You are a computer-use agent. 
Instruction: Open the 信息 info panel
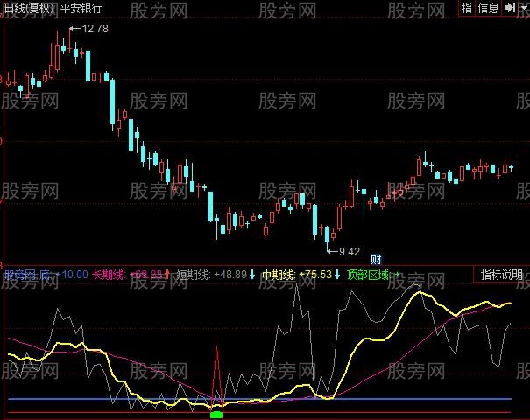(489, 8)
